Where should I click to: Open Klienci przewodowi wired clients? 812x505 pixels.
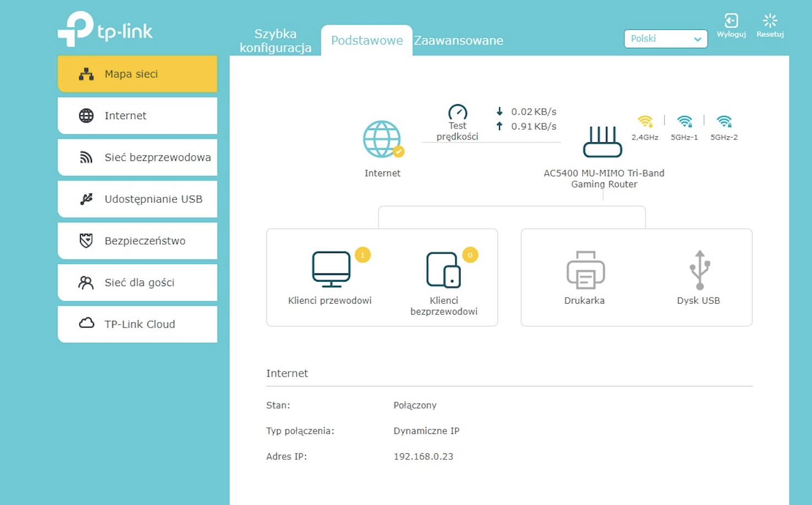coord(331,278)
